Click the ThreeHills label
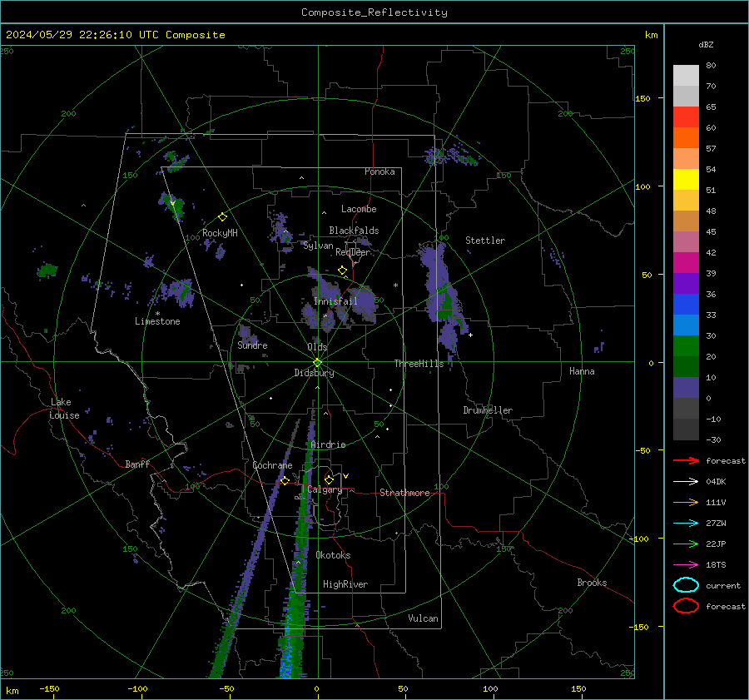 tap(419, 364)
